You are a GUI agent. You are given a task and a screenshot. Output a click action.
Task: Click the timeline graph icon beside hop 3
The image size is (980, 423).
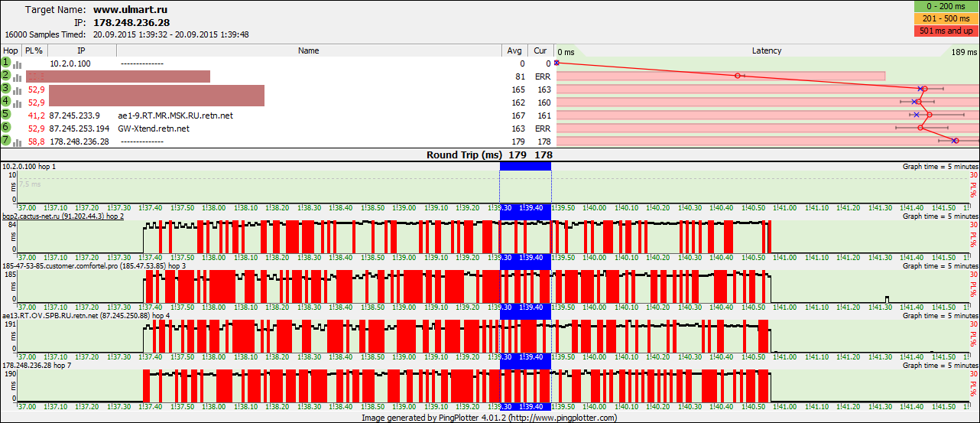pos(18,90)
